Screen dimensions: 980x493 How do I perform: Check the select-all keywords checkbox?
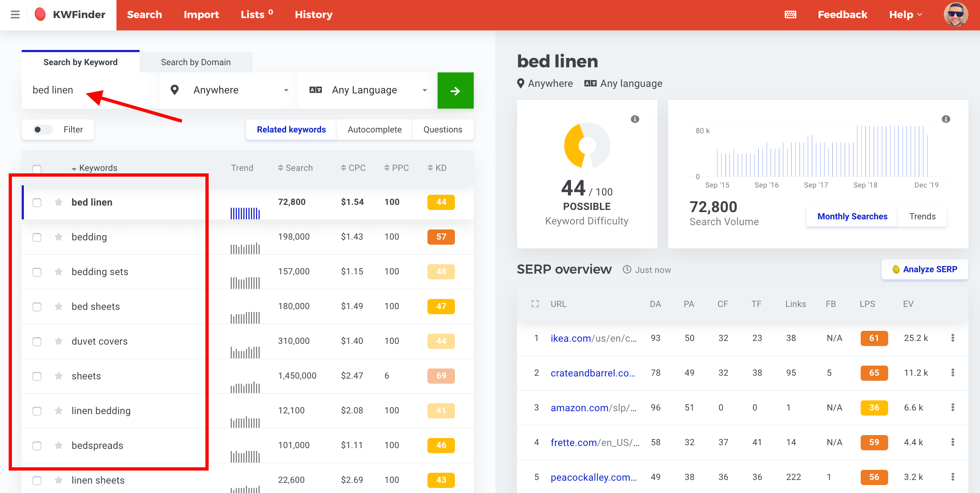(x=37, y=168)
